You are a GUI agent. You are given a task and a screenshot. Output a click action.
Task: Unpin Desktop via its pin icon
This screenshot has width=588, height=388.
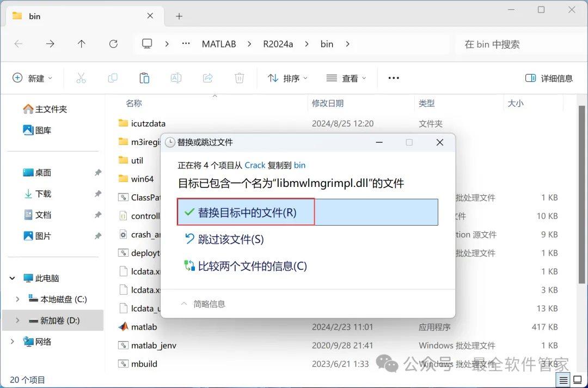pyautogui.click(x=98, y=173)
